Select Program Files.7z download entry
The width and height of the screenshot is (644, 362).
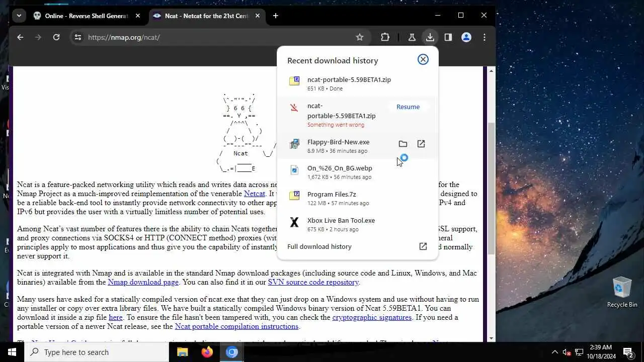click(357, 198)
